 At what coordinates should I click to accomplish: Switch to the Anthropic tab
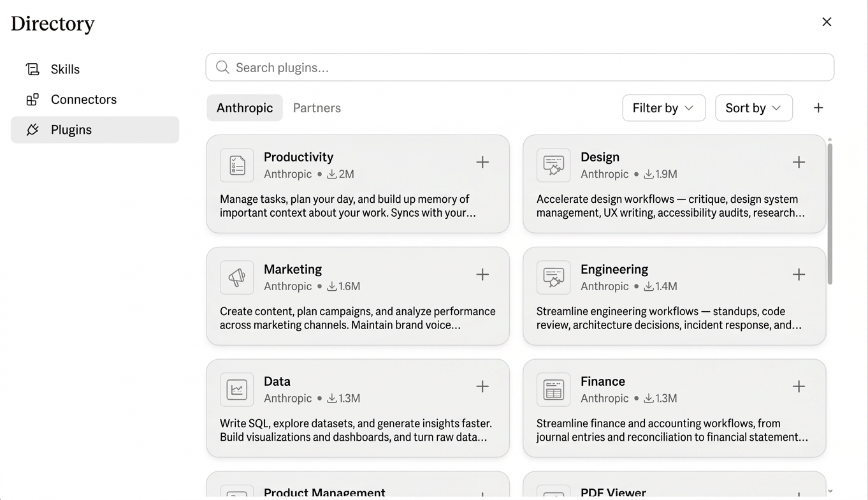[x=245, y=108]
